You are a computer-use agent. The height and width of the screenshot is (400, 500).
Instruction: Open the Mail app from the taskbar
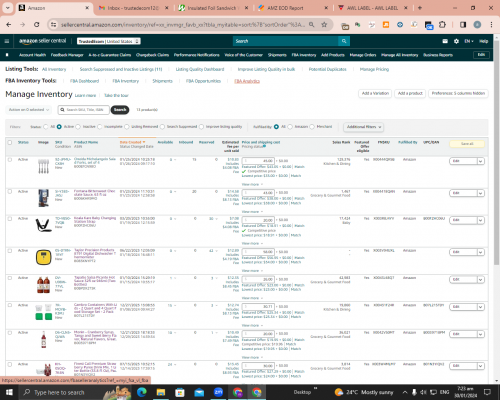click(x=199, y=392)
